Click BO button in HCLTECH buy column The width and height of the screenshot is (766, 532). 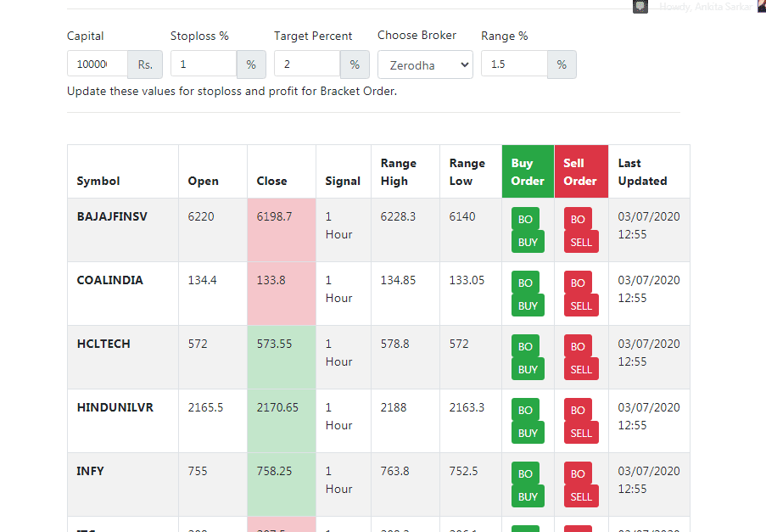525,346
